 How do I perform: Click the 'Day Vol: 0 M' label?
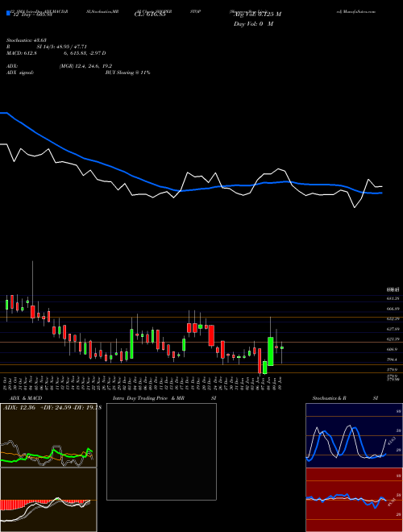coord(253,23)
